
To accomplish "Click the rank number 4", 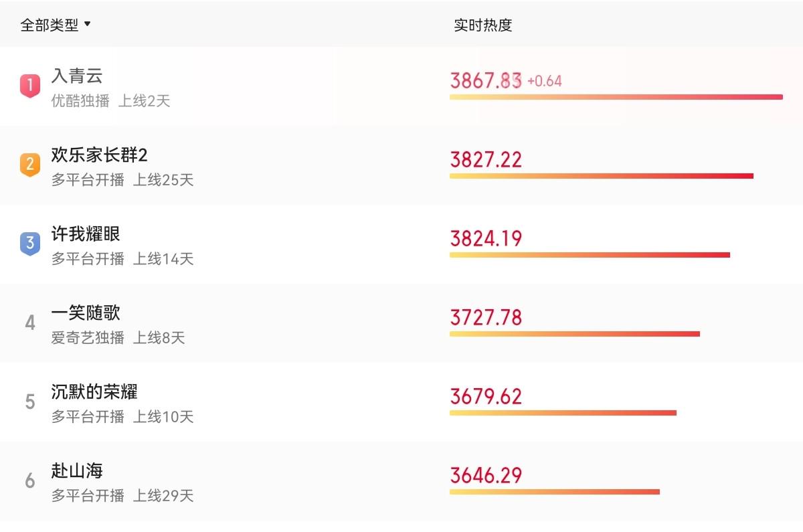I will tap(29, 323).
